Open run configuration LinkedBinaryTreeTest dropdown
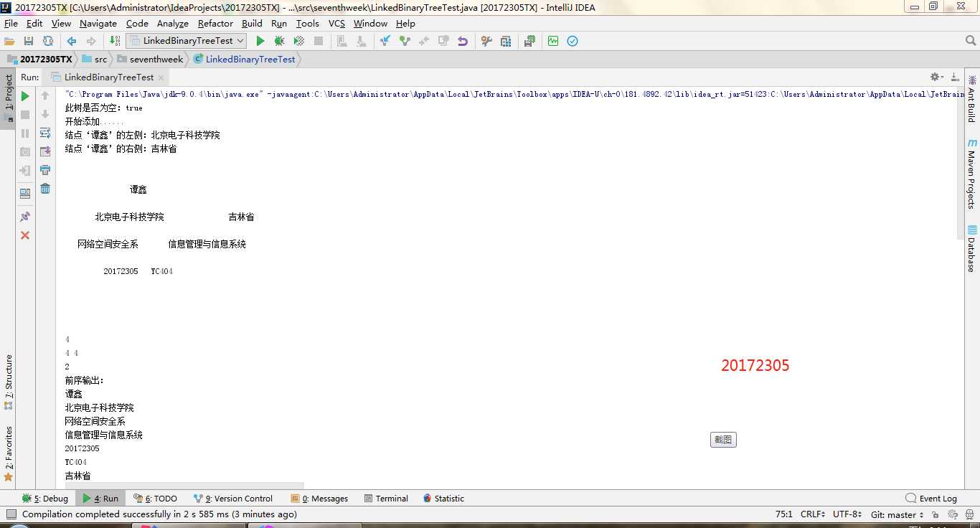Screen dimensions: 980x528 (x=187, y=41)
